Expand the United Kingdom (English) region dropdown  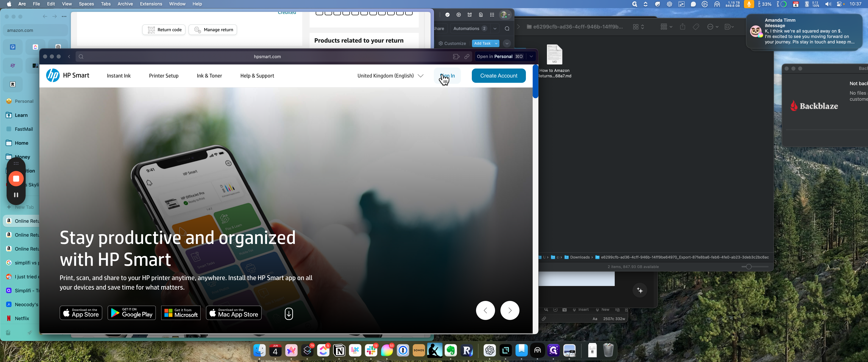(390, 76)
